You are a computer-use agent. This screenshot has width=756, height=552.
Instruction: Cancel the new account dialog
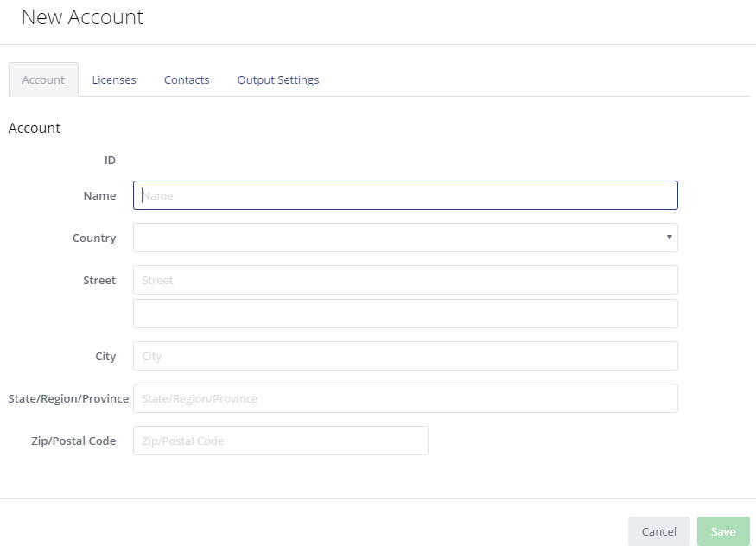658,531
